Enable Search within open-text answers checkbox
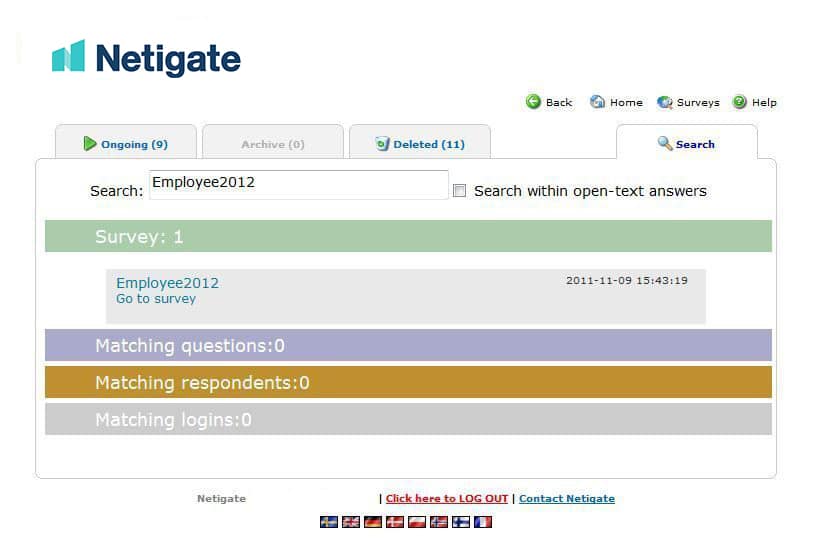This screenshot has width=819, height=543. [459, 191]
